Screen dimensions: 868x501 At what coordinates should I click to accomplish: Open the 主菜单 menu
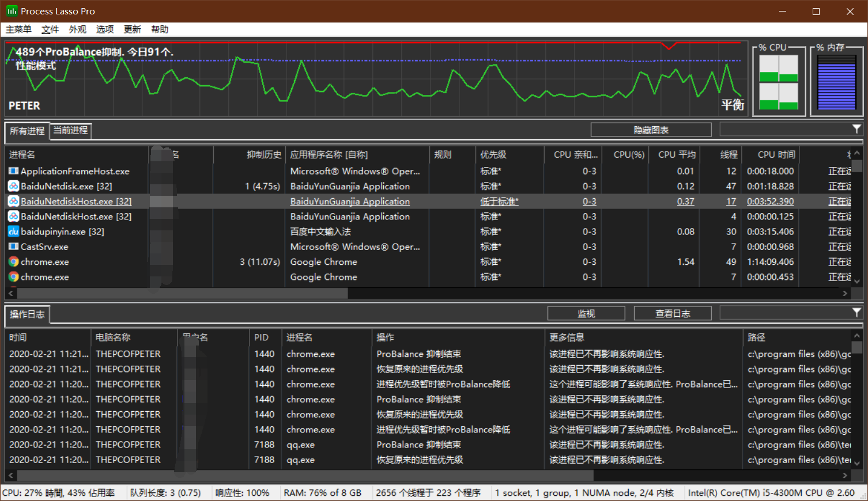point(19,29)
